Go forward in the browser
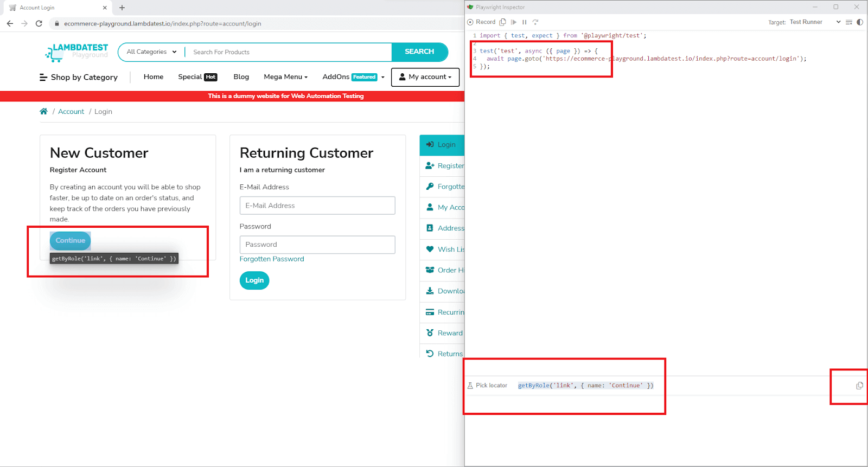 24,23
